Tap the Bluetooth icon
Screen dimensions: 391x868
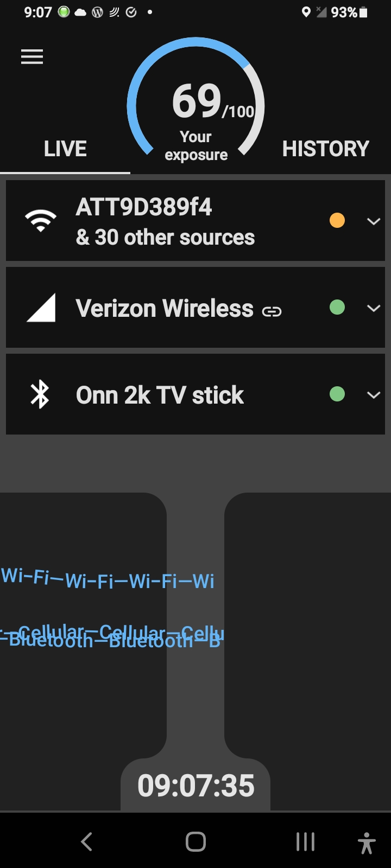40,394
